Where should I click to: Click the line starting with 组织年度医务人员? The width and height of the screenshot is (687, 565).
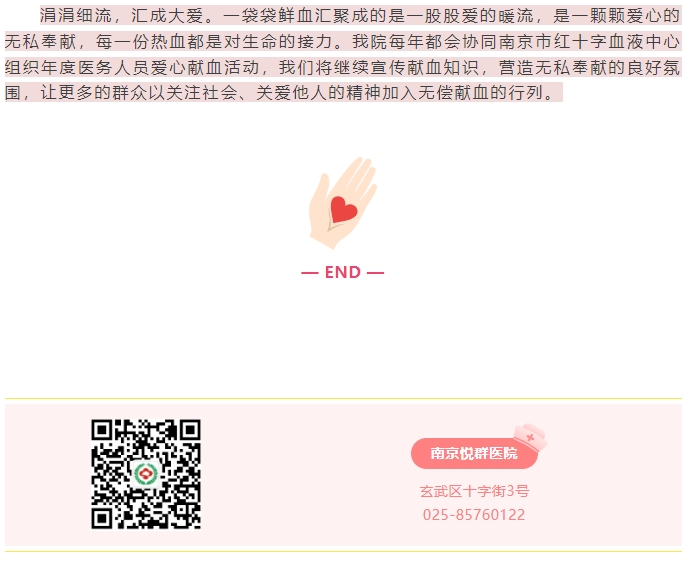343,67
